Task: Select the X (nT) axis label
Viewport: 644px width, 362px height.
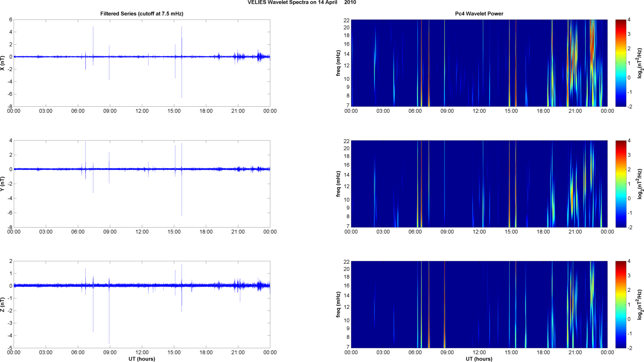Action: [3, 63]
